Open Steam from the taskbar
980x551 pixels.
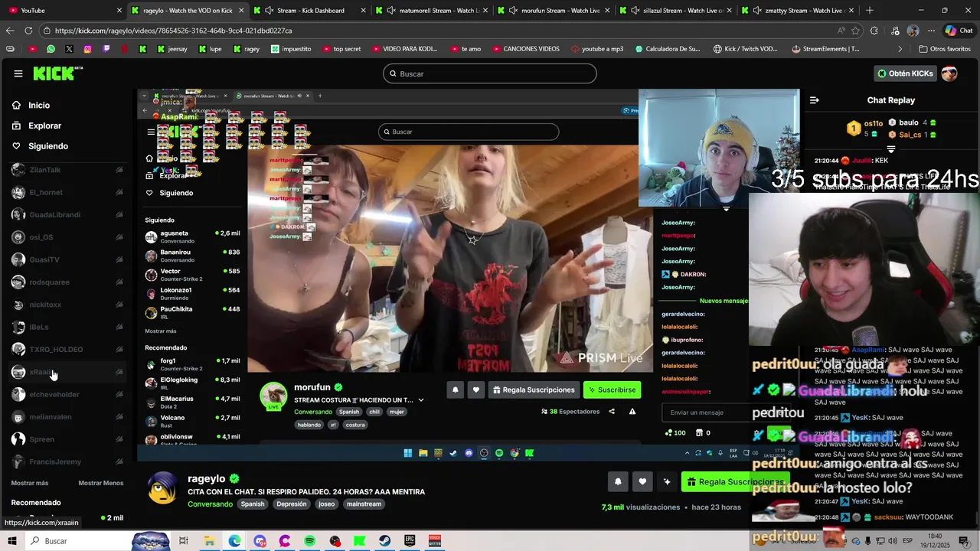click(x=384, y=541)
